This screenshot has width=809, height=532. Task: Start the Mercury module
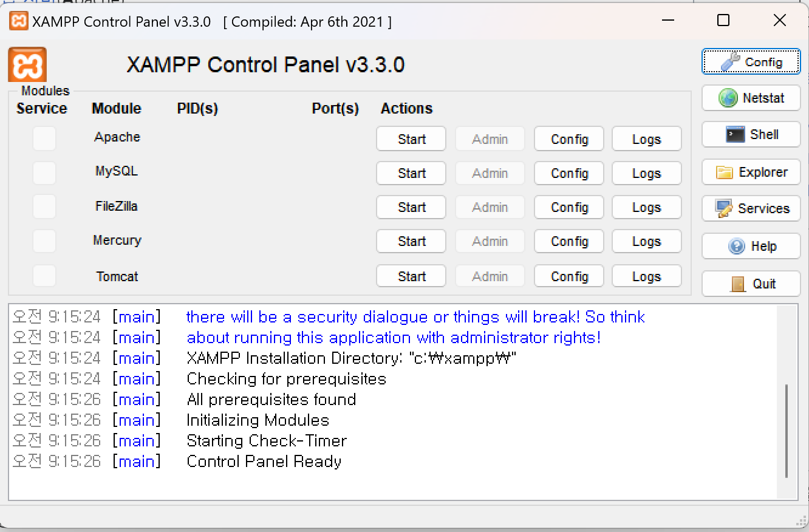pyautogui.click(x=411, y=241)
